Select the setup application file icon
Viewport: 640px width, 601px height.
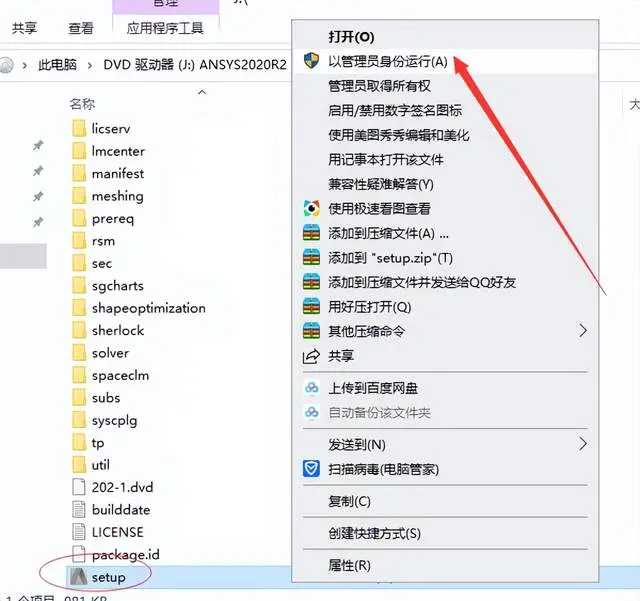point(78,577)
